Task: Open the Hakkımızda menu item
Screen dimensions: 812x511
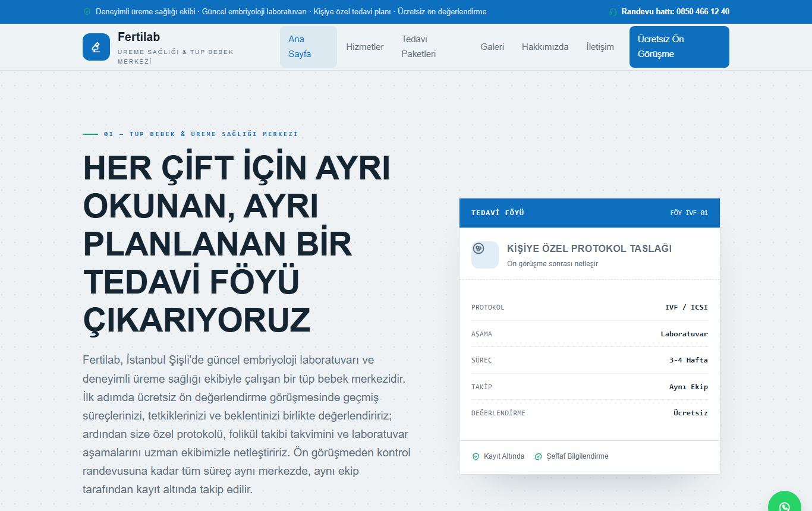Action: (545, 47)
